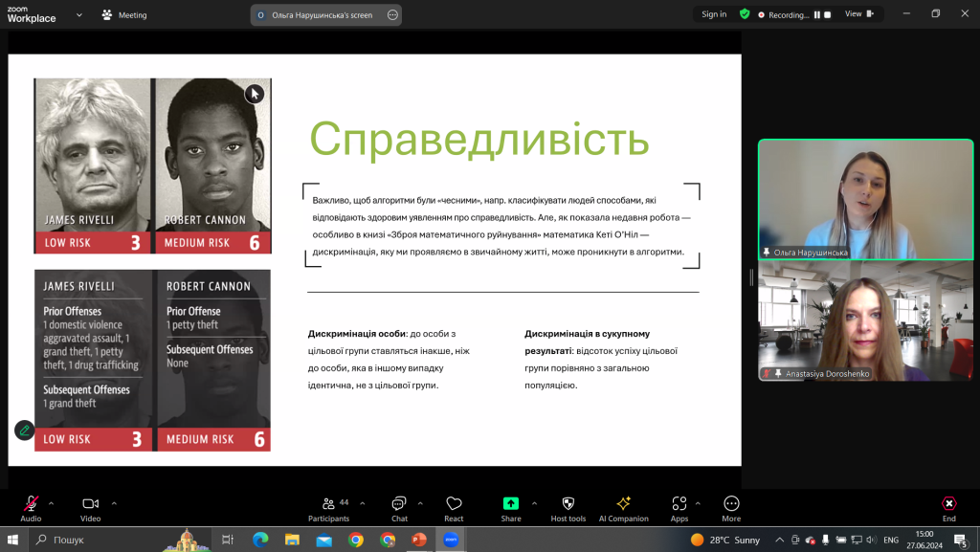Expand video options arrow next to Video

tap(114, 503)
